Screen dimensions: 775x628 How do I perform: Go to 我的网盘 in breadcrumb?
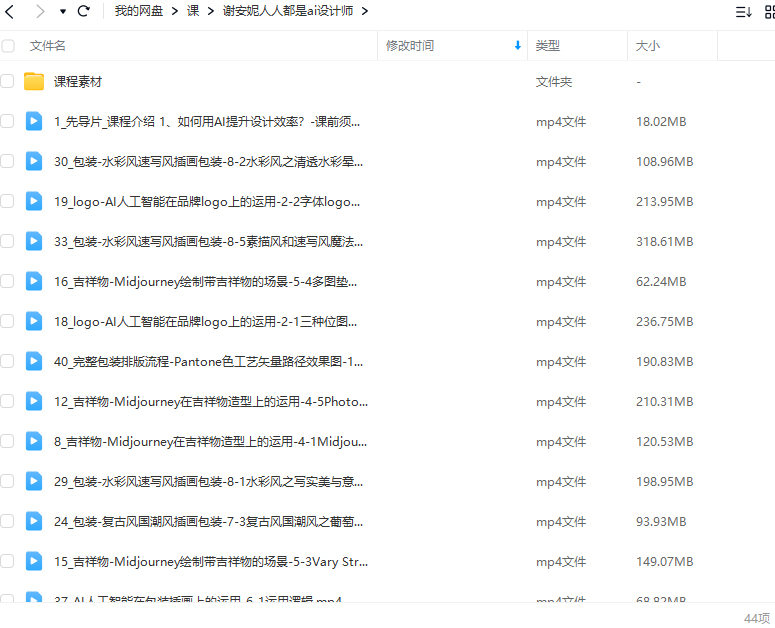point(139,12)
